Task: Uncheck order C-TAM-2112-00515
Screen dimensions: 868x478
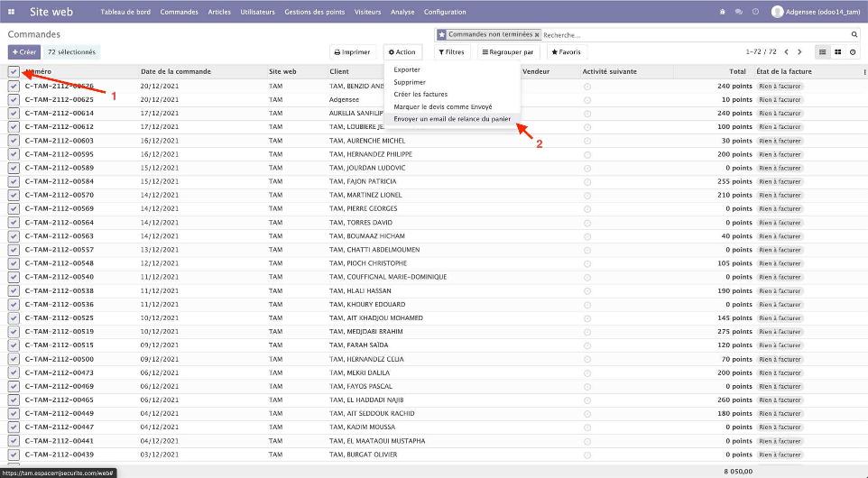Action: click(14, 345)
